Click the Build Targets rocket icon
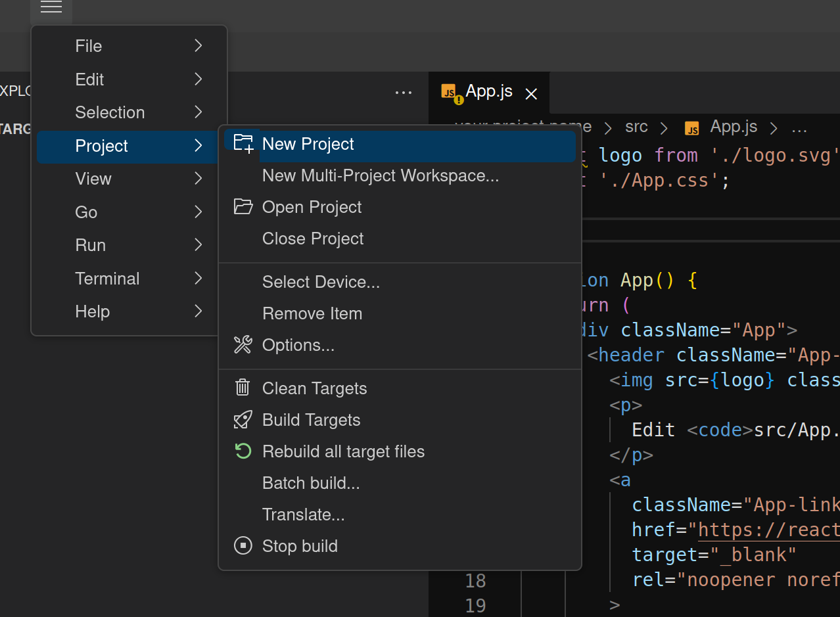The height and width of the screenshot is (617, 840). point(243,420)
